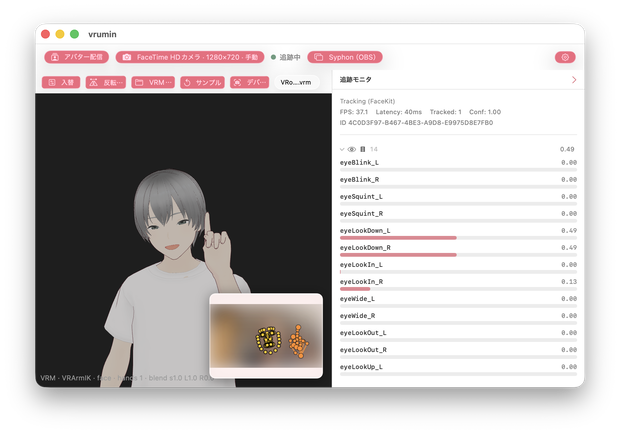Toggle eye group visibility icon

tap(352, 149)
